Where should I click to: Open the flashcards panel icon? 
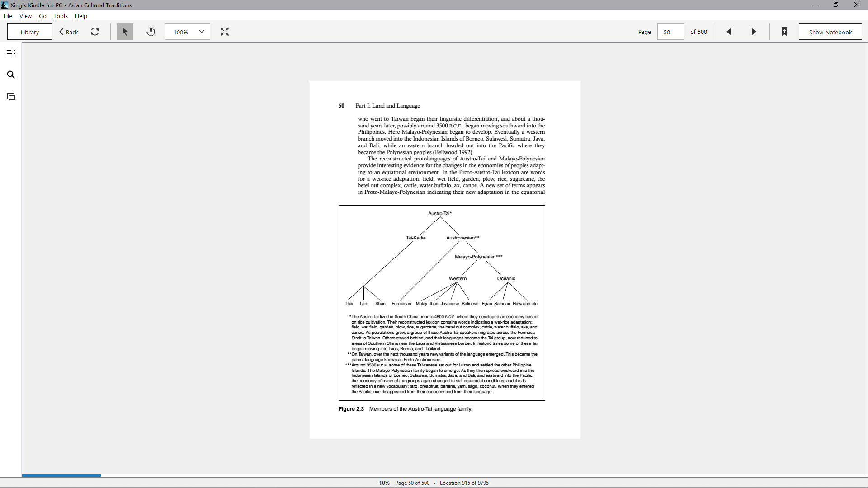pyautogui.click(x=11, y=97)
